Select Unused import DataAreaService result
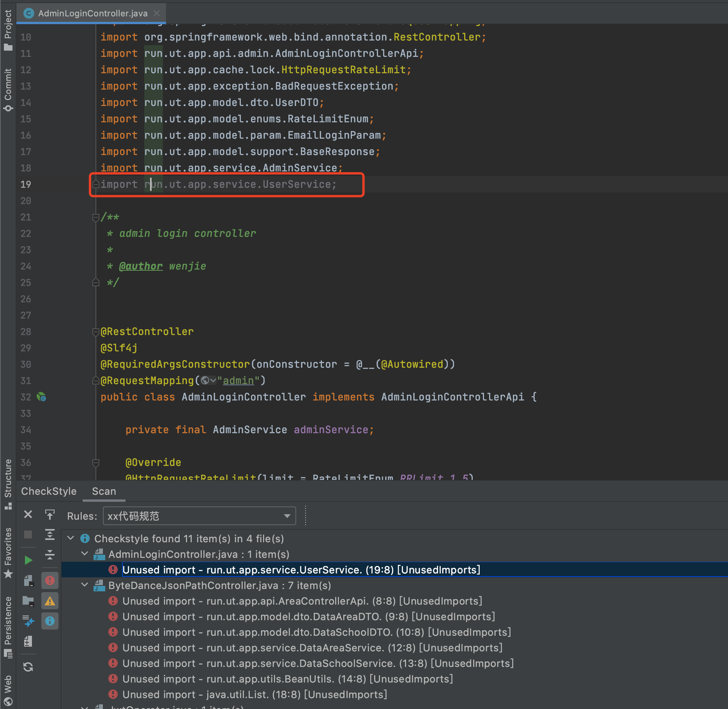Viewport: 728px width, 709px height. tap(312, 647)
